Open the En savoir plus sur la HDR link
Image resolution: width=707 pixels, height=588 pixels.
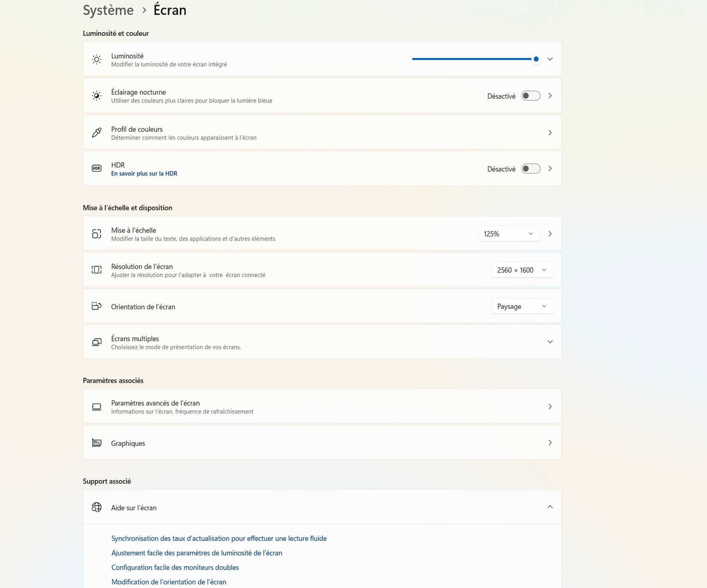tap(144, 174)
